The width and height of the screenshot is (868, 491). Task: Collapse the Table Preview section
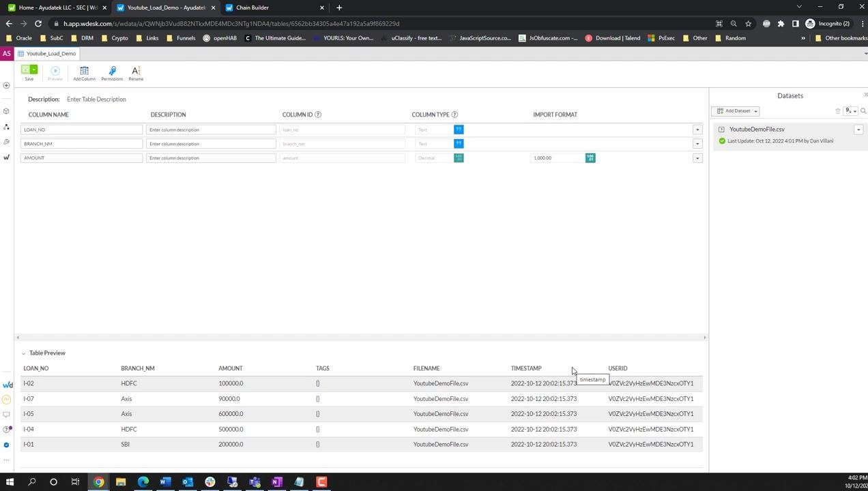[x=23, y=353]
